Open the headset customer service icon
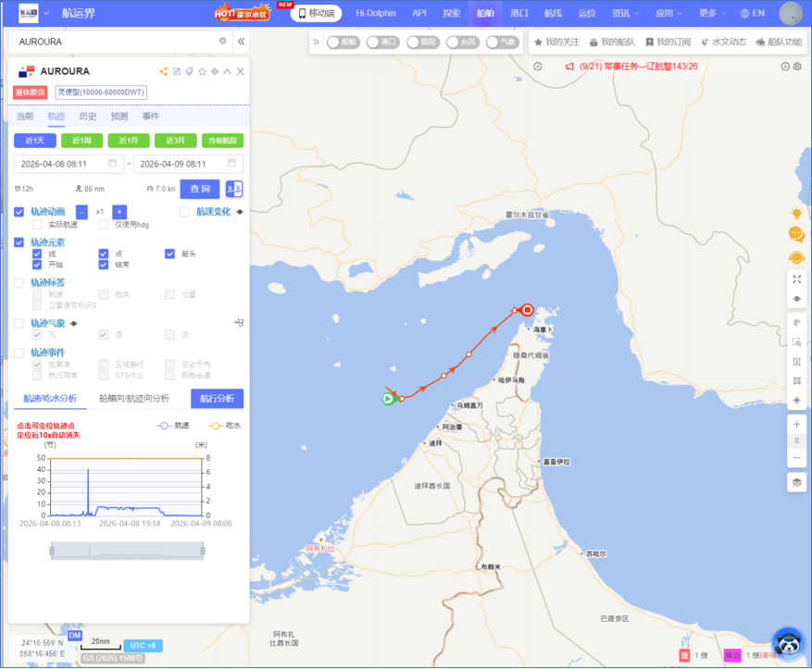Image resolution: width=812 pixels, height=669 pixels. click(796, 257)
